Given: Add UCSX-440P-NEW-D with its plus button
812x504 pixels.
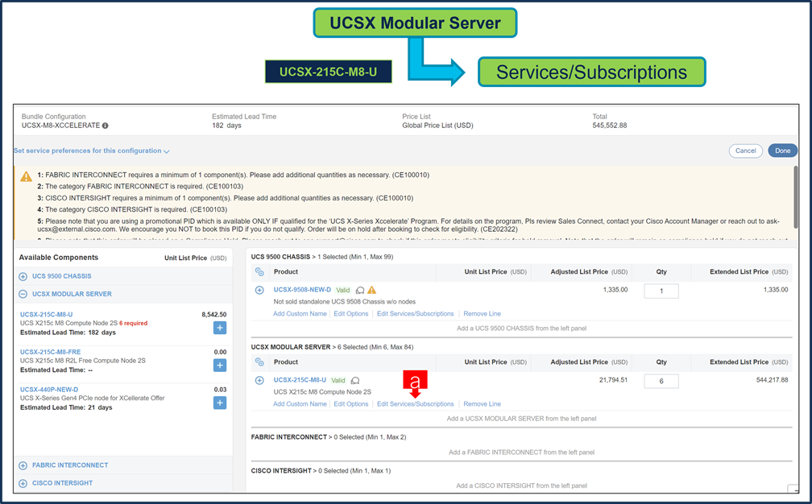Looking at the screenshot, I should [x=220, y=403].
